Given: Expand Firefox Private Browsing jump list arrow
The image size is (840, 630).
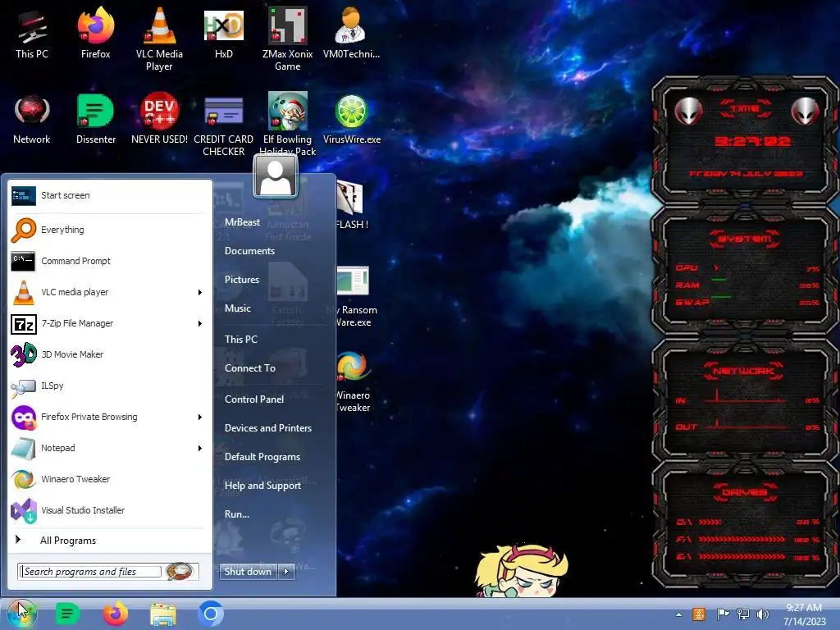Looking at the screenshot, I should point(200,417).
